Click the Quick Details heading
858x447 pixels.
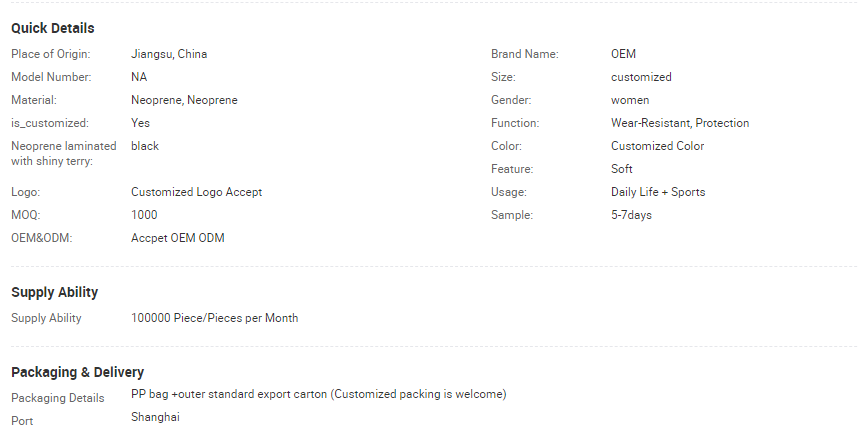pos(53,28)
